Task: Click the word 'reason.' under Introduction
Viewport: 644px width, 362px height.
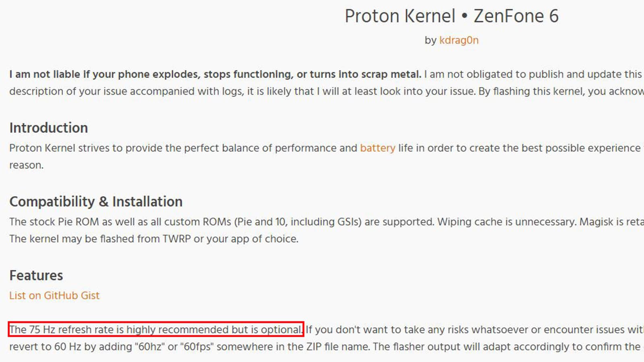Action: (x=26, y=165)
